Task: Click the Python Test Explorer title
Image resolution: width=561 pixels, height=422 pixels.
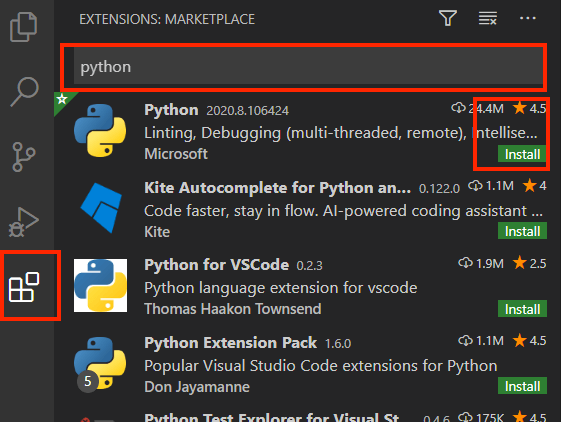Action: pos(272,417)
